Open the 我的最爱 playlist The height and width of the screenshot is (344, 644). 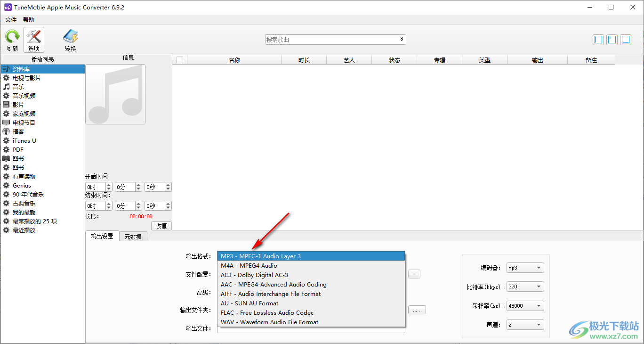(43, 212)
